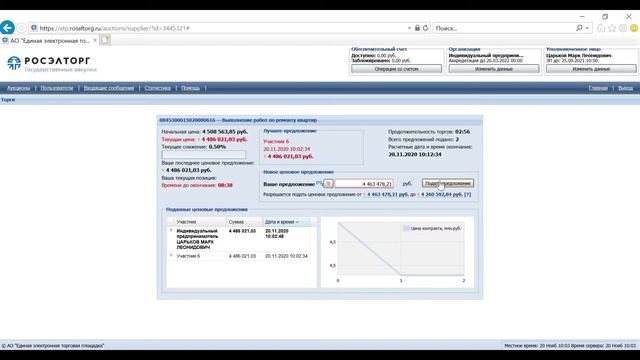Open the price step dropdown beside Ваше предложение
This screenshot has width=640, height=360.
click(328, 184)
